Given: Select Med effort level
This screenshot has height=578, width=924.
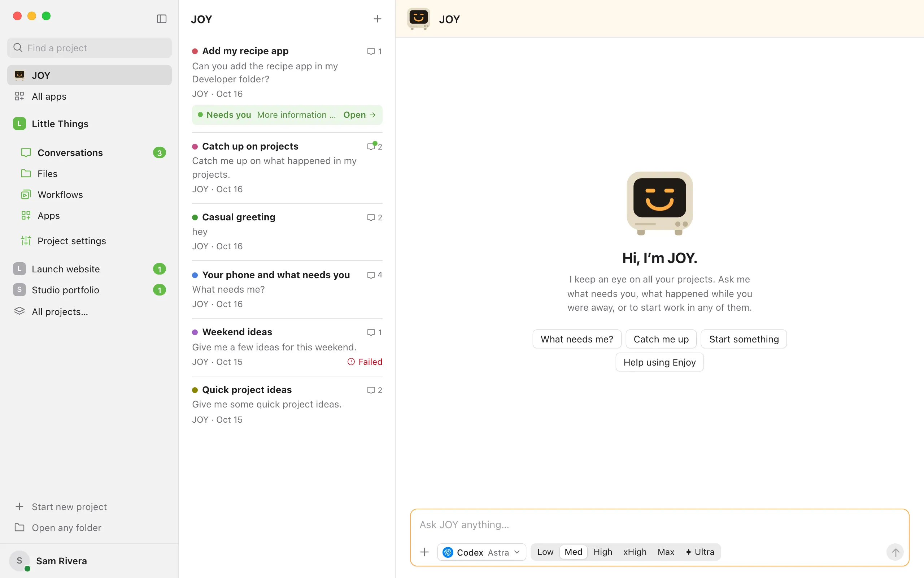Looking at the screenshot, I should (x=573, y=552).
